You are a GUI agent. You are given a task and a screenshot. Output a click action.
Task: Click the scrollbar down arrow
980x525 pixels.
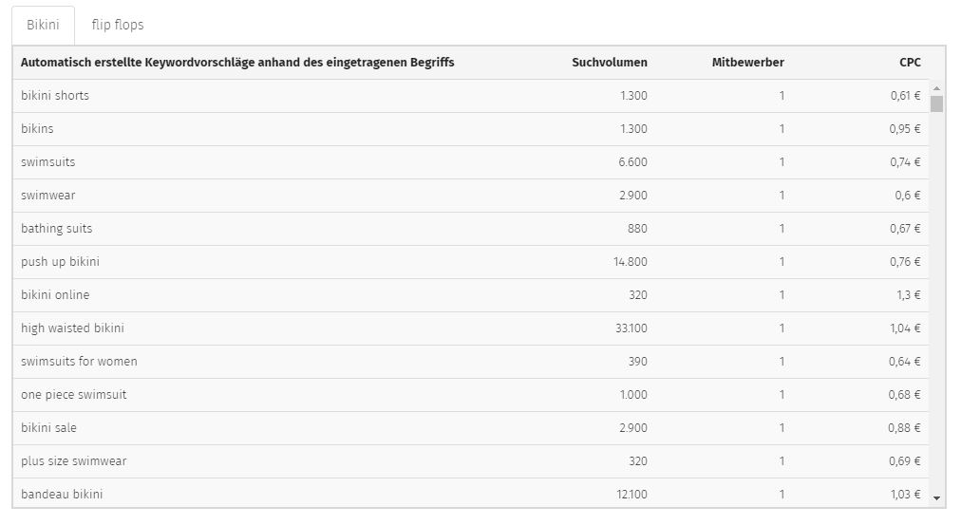coord(936,498)
